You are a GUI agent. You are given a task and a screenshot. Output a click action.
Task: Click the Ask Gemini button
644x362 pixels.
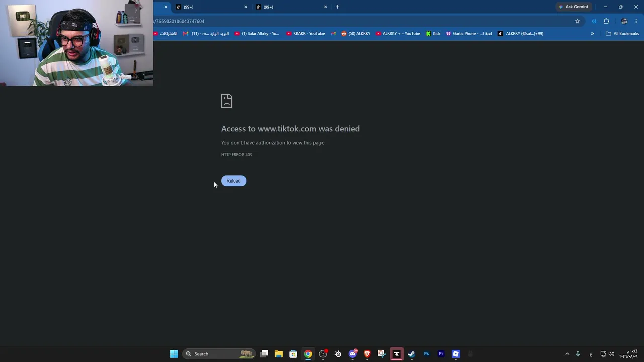point(573,7)
